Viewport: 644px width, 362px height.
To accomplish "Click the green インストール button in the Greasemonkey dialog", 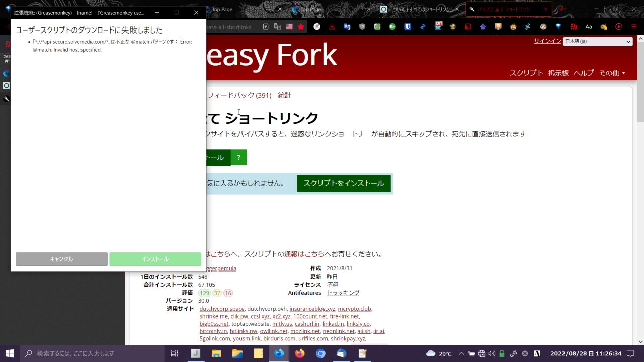I will tap(155, 259).
